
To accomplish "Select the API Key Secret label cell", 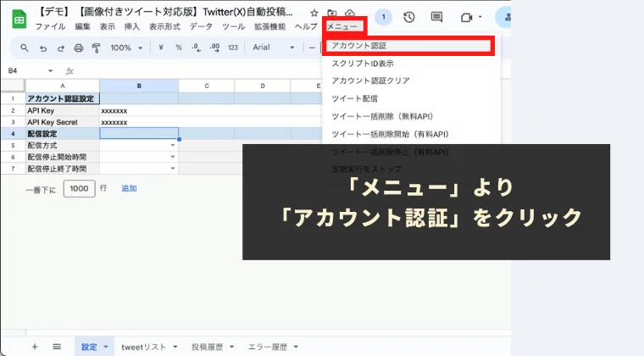I will click(x=63, y=122).
